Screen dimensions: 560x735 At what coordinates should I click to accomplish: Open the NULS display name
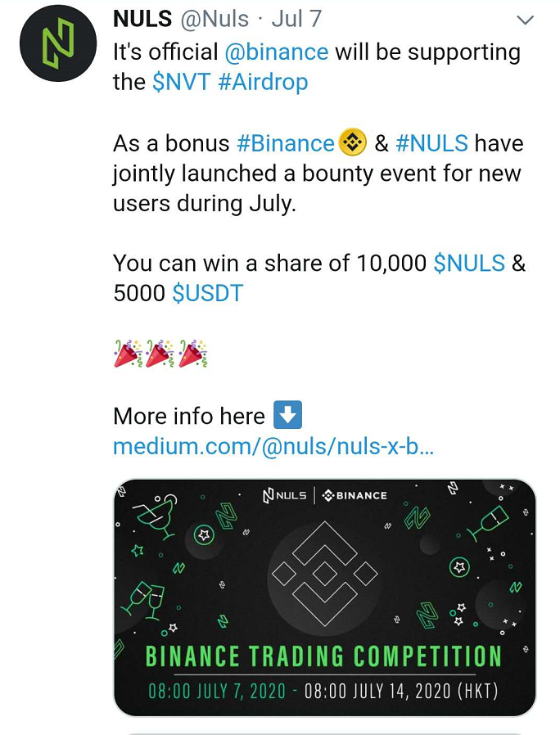pyautogui.click(x=142, y=19)
